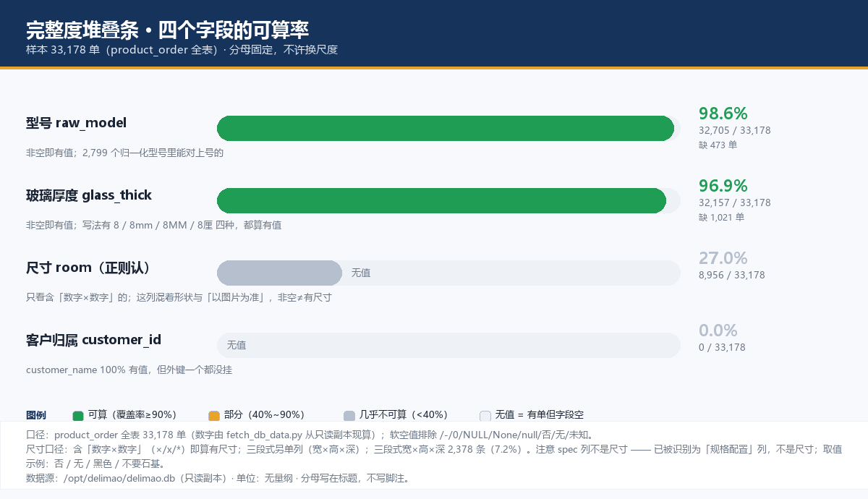This screenshot has height=499, width=868.
Task: Click the 无值 label in room bar
Action: 361,273
